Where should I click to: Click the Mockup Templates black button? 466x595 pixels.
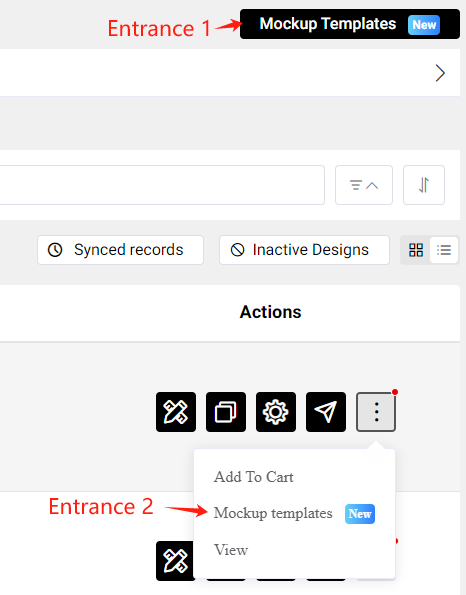pyautogui.click(x=350, y=24)
